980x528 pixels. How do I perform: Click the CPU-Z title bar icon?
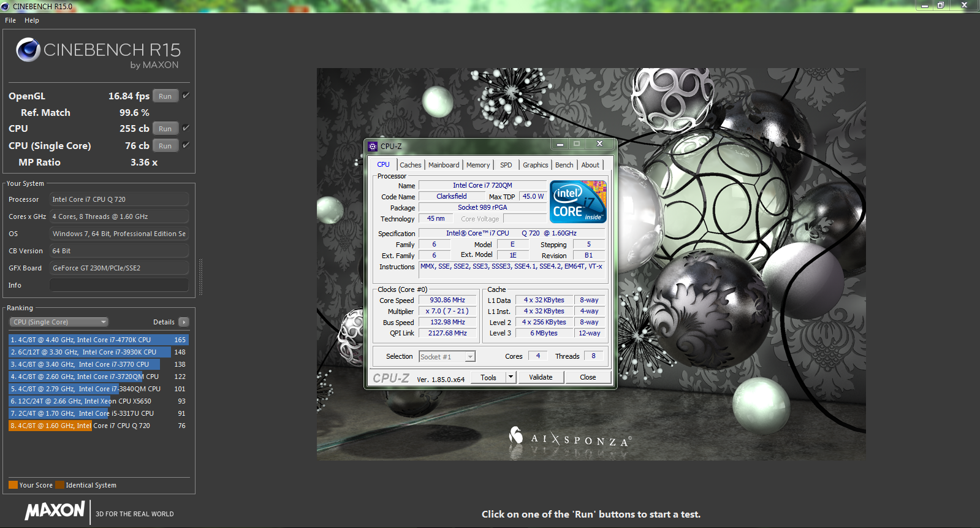(x=373, y=146)
